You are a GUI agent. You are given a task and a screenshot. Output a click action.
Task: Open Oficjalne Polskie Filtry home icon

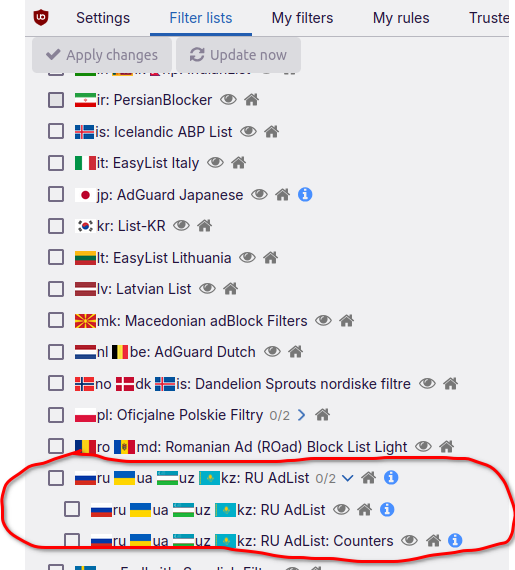pos(322,415)
